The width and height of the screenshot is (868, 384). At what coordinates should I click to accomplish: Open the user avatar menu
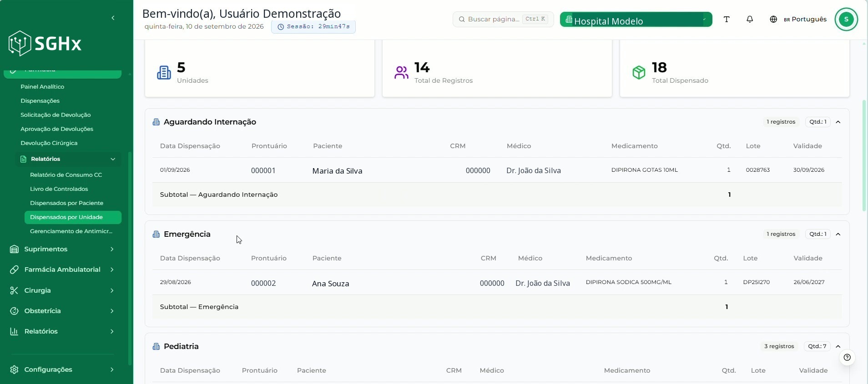[x=846, y=19]
